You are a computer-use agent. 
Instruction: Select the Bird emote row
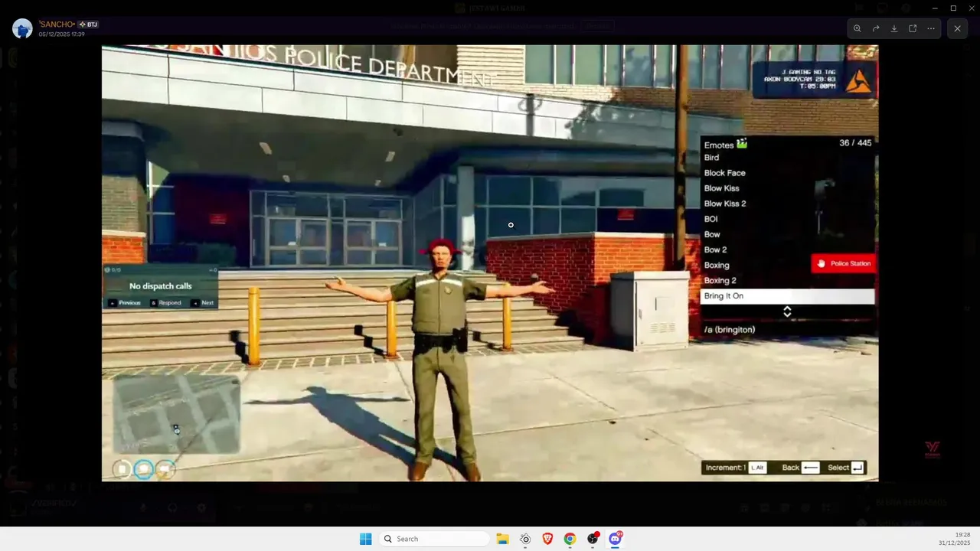tap(787, 158)
